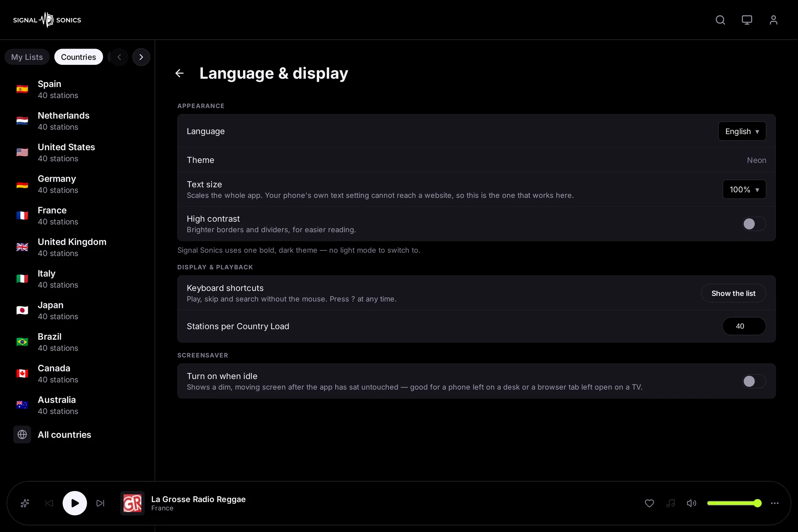798x532 pixels.
Task: Open Italy stations
Action: [77, 279]
